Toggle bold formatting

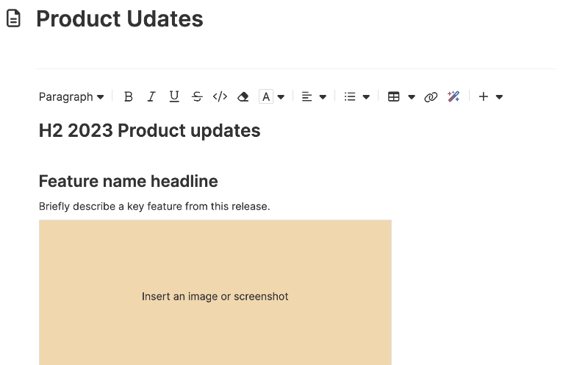(128, 97)
